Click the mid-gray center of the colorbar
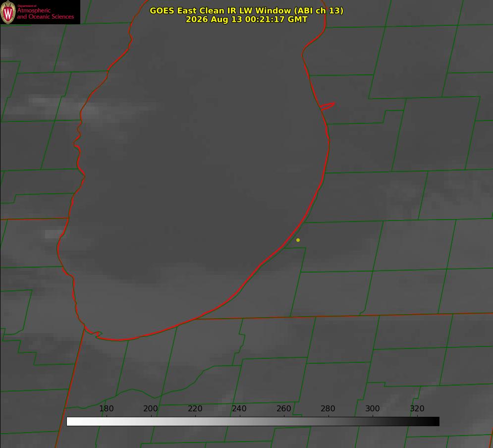Viewport: 493px width, 448px height. coord(253,422)
